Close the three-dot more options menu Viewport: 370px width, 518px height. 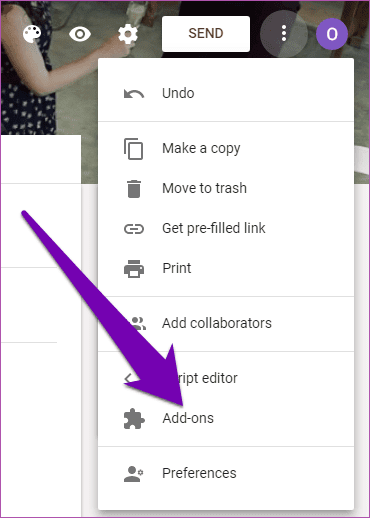(x=284, y=33)
